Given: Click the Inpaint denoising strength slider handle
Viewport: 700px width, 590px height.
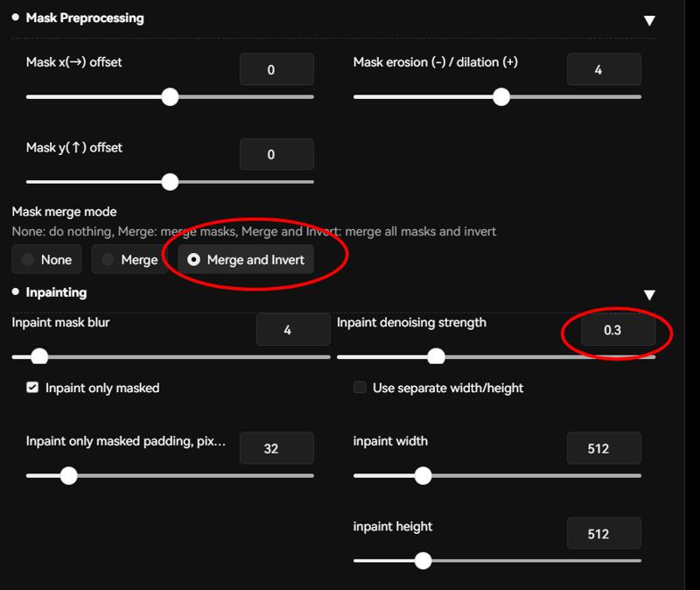Looking at the screenshot, I should click(436, 357).
